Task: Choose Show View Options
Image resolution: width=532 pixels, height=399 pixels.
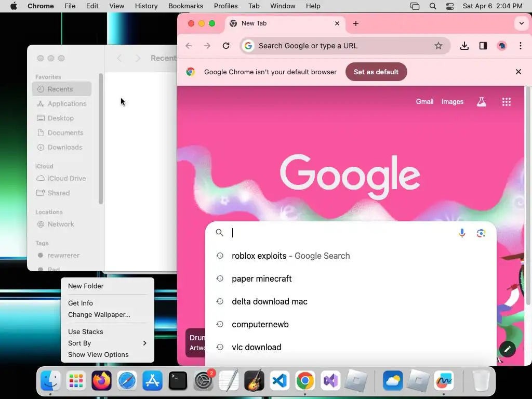Action: 107,354
